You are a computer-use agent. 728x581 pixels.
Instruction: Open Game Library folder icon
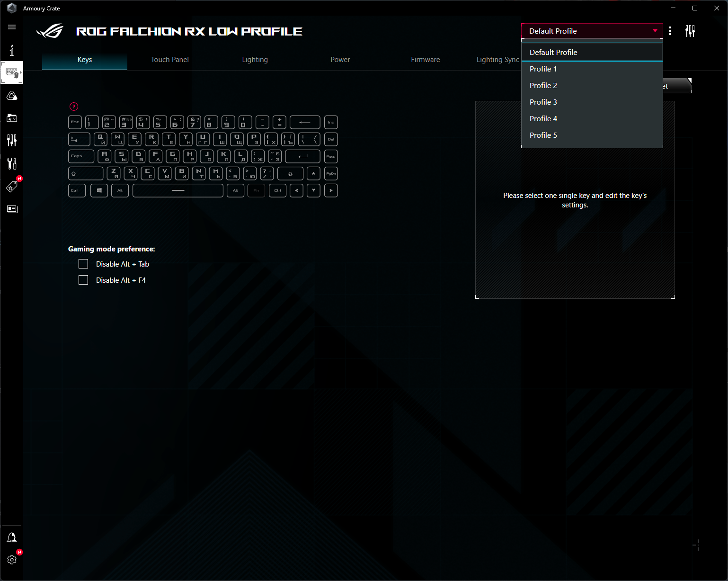tap(12, 118)
